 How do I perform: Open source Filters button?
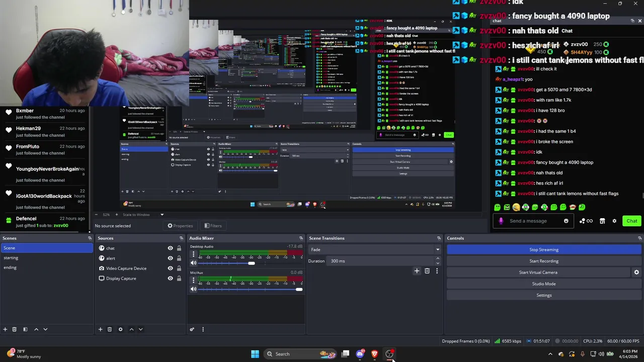(213, 226)
